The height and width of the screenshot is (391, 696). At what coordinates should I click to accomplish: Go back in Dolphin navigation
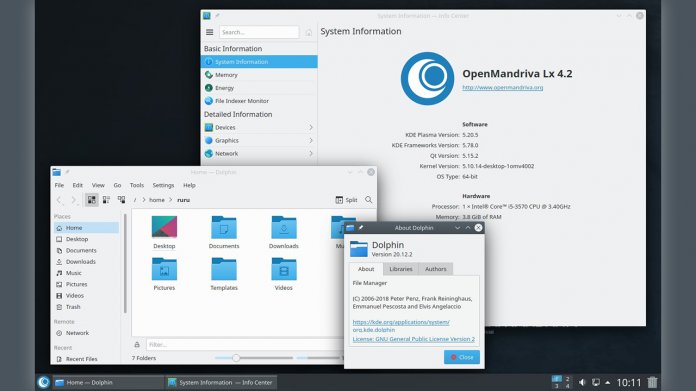click(59, 200)
